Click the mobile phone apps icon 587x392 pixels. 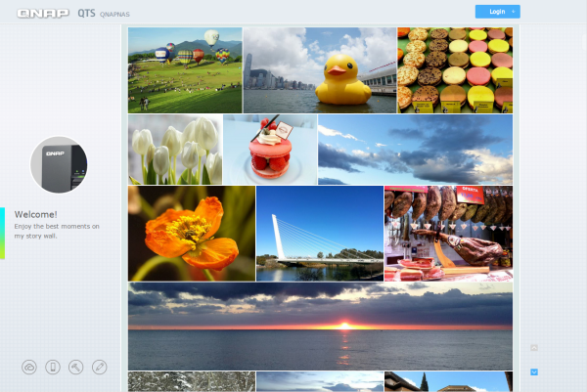click(53, 368)
